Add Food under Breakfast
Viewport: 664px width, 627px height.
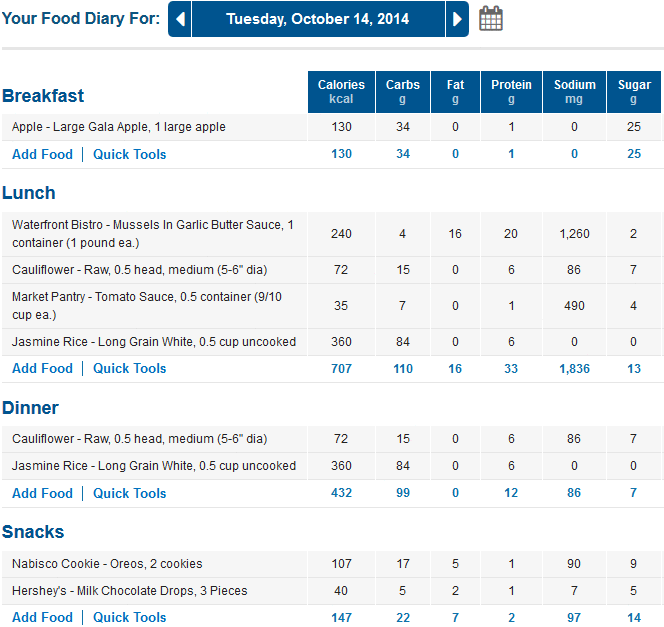(42, 154)
